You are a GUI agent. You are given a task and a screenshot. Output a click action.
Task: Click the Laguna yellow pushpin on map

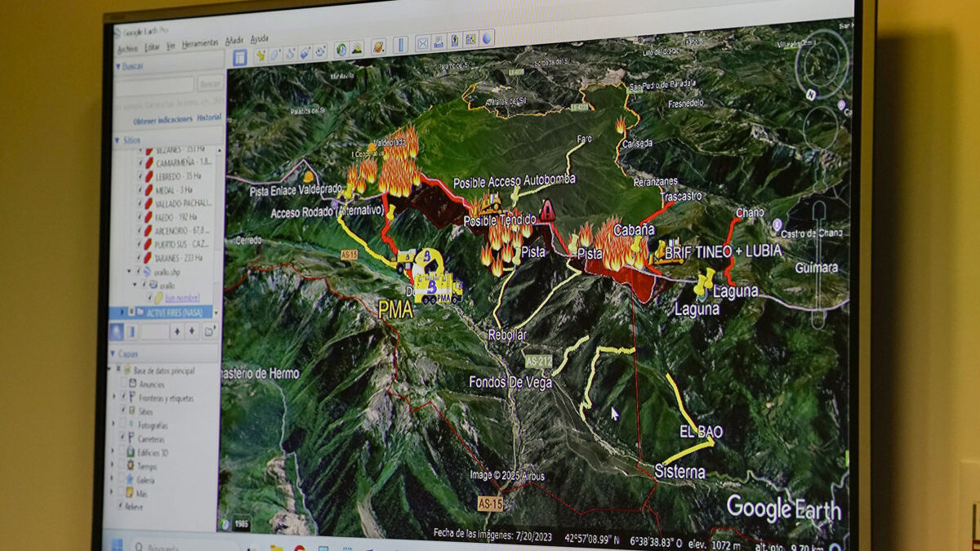[x=704, y=282]
